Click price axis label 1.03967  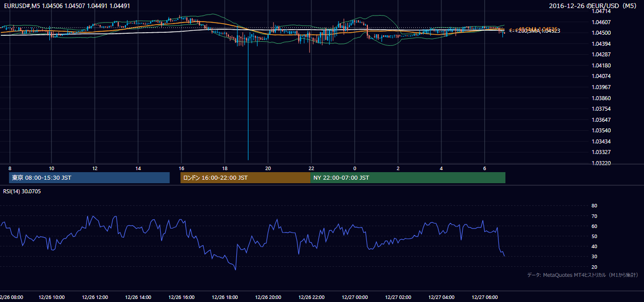click(601, 87)
